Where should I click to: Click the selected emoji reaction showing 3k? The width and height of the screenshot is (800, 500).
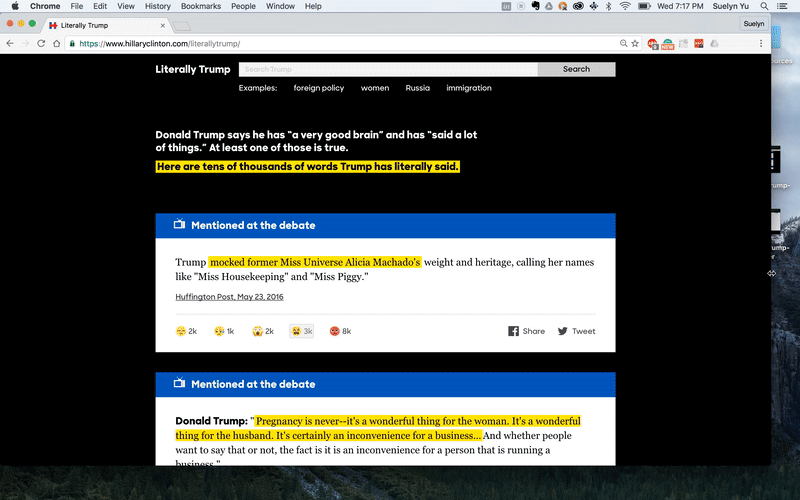click(x=302, y=331)
